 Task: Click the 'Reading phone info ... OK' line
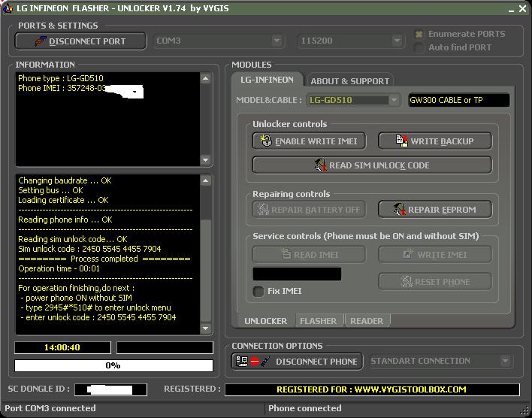pos(65,220)
